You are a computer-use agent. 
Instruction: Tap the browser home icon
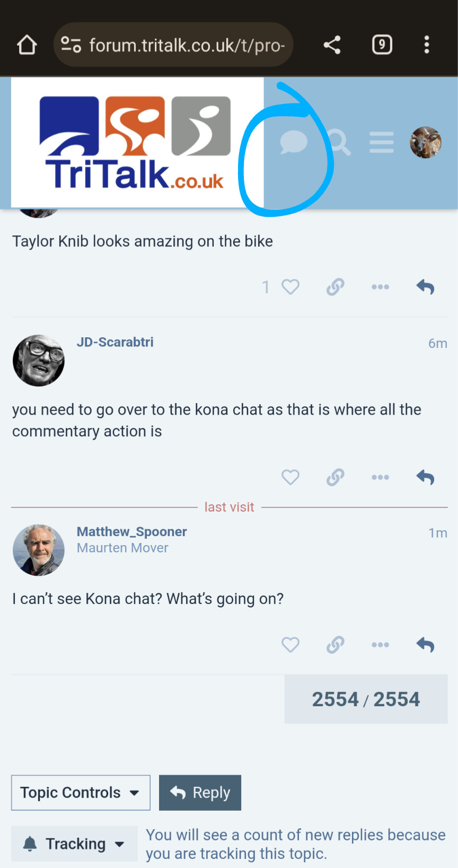[27, 45]
